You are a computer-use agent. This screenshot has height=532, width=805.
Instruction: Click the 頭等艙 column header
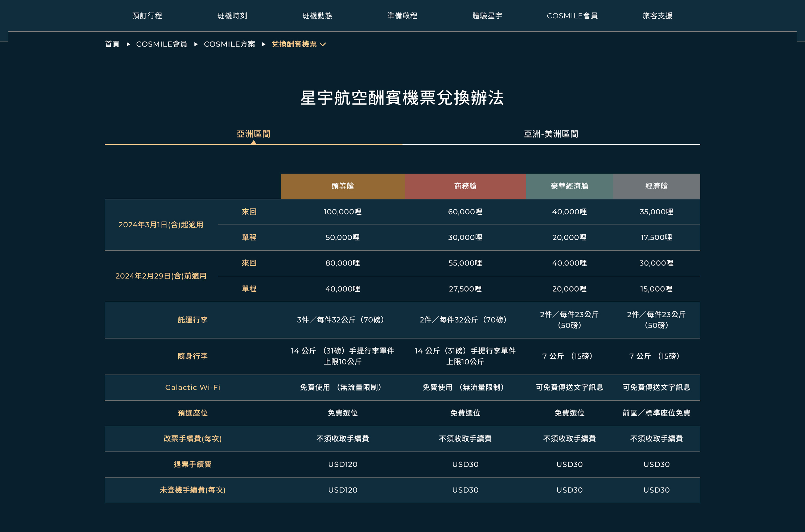tap(343, 186)
